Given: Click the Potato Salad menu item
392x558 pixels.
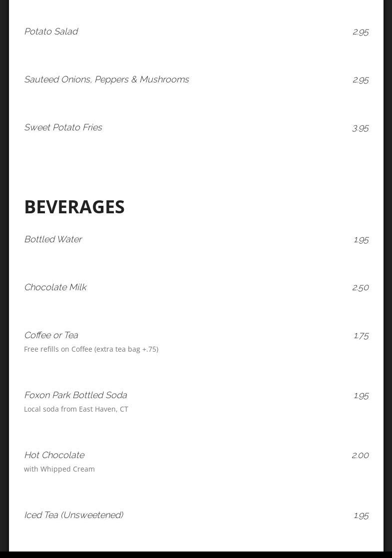Looking at the screenshot, I should pos(51,31).
